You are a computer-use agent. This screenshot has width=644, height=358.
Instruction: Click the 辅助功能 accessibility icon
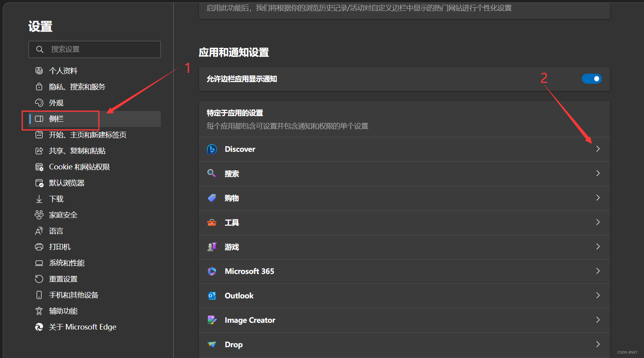[x=39, y=311]
